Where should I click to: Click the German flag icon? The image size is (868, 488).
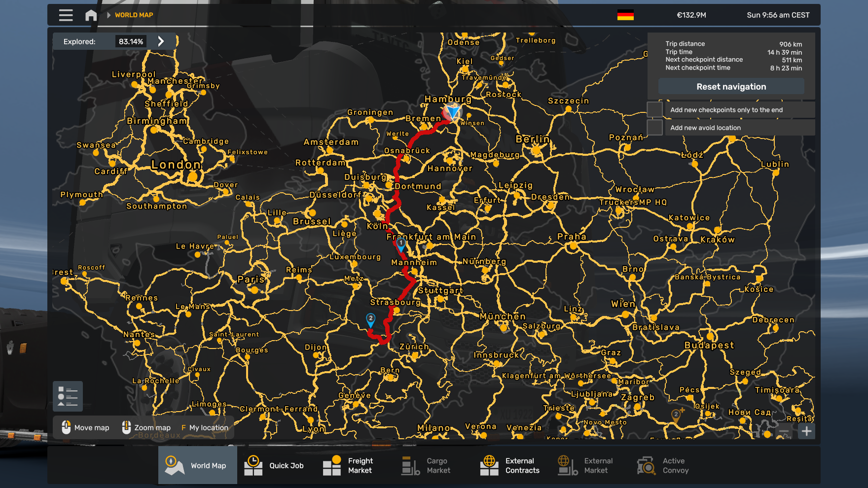(x=625, y=15)
